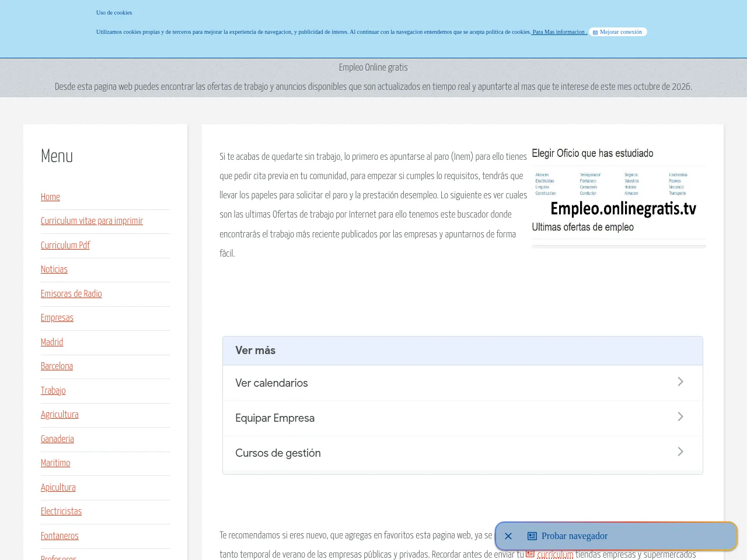Open Curriculum vitae para imprimir
The height and width of the screenshot is (560, 747).
[92, 221]
